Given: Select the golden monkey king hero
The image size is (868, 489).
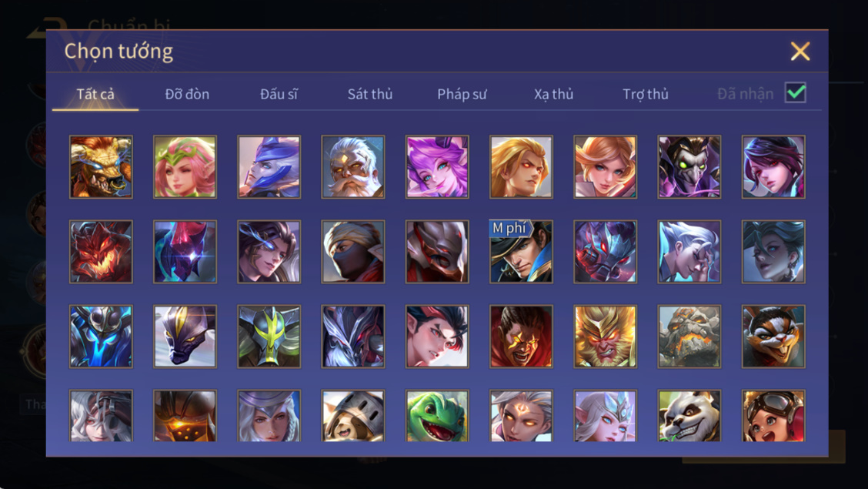Looking at the screenshot, I should (605, 337).
